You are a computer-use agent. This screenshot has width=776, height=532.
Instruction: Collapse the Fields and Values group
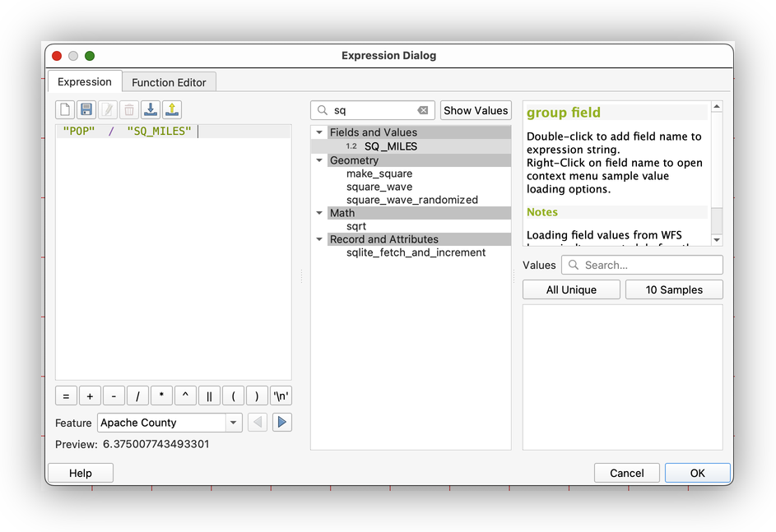click(319, 132)
